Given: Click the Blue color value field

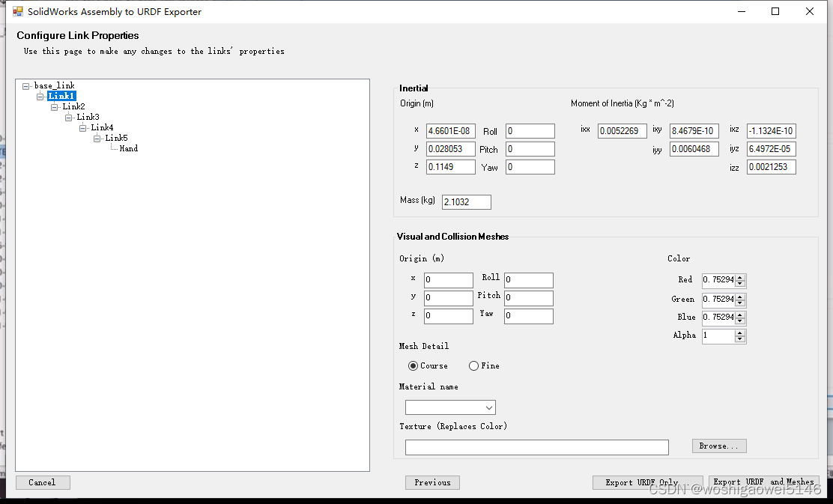Looking at the screenshot, I should pos(718,318).
